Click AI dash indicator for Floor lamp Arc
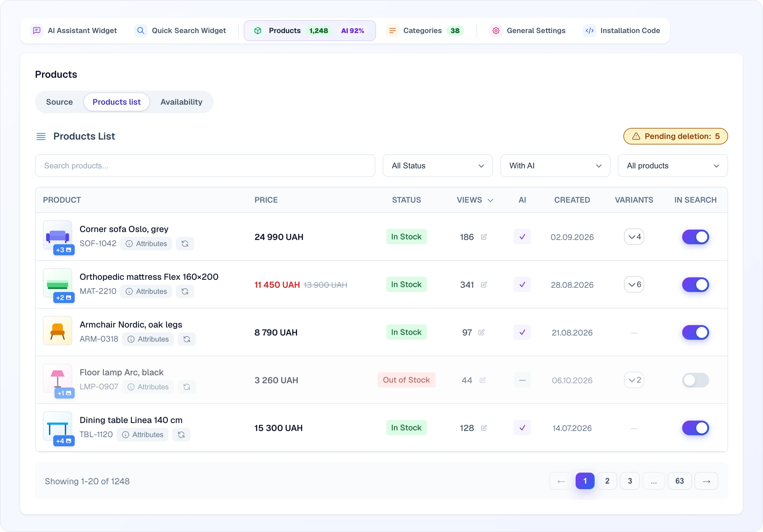Image resolution: width=763 pixels, height=532 pixels. 522,380
